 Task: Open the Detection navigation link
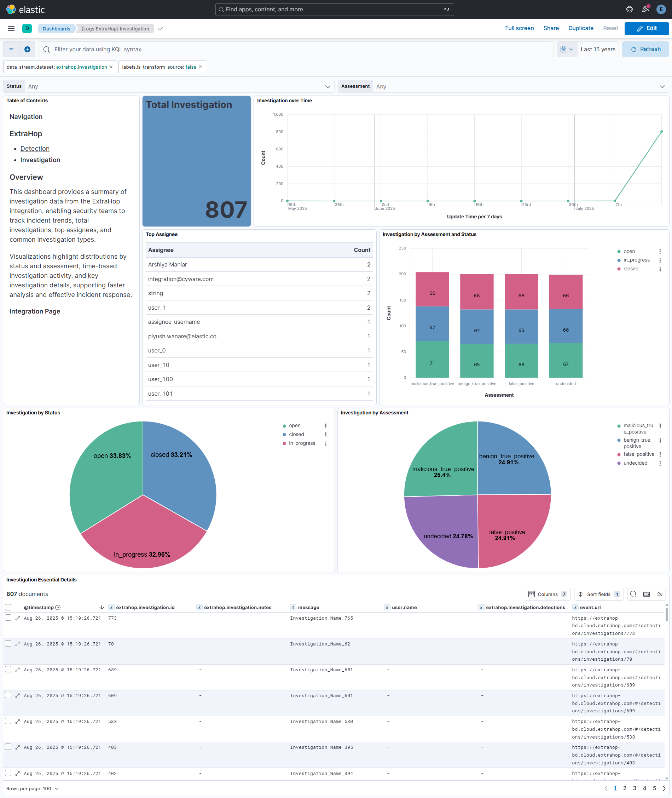[x=35, y=149]
